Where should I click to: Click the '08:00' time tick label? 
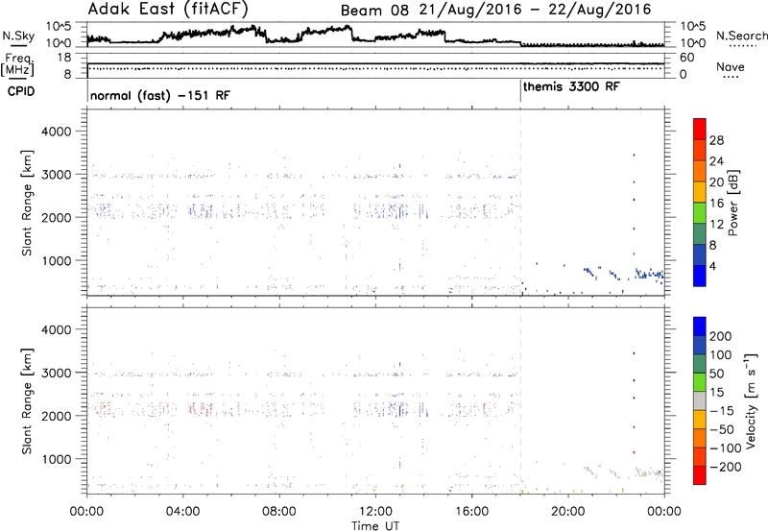tap(279, 512)
